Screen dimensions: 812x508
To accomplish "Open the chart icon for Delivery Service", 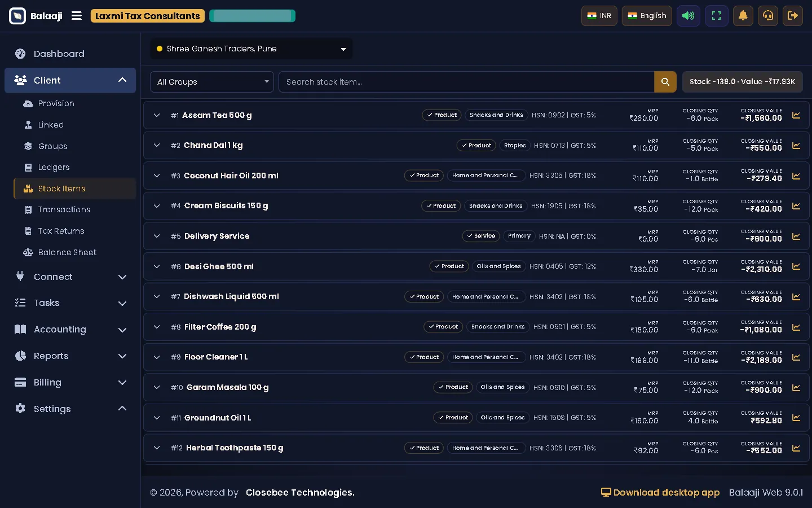I will point(796,237).
